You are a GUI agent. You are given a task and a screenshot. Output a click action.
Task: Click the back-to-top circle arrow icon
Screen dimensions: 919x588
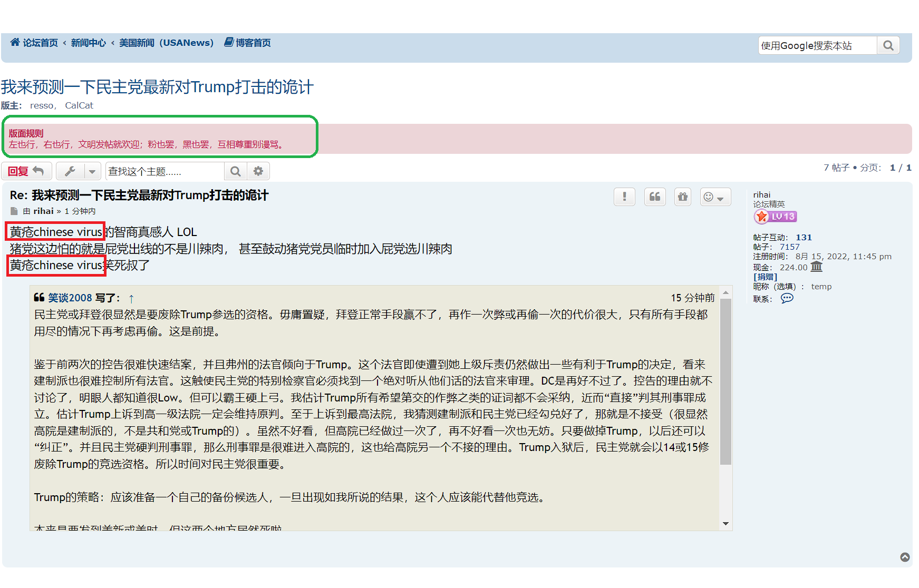pyautogui.click(x=905, y=557)
